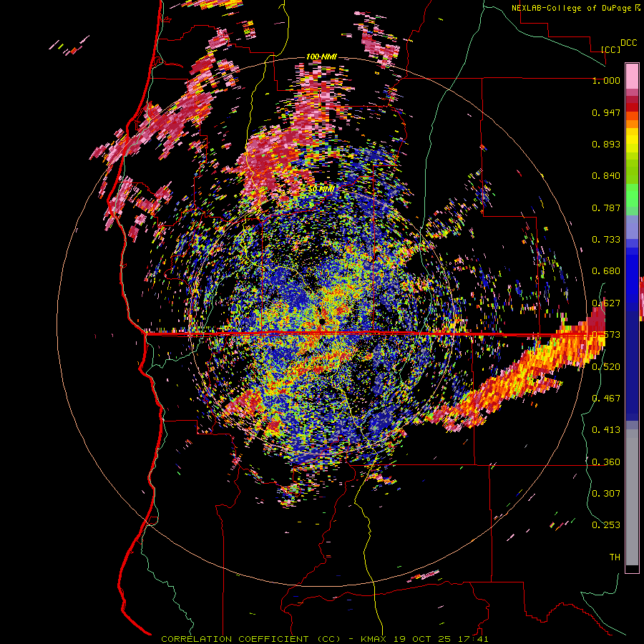The image size is (644, 644).
Task: Pick the light pink top color bar segment
Action: click(632, 76)
